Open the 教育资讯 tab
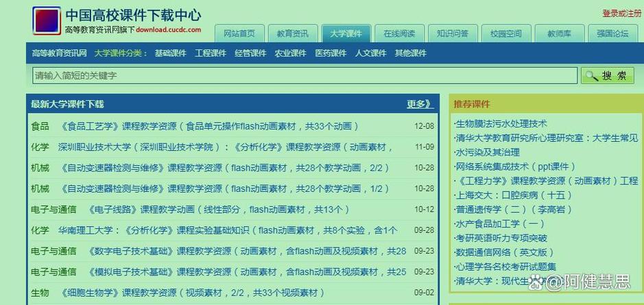 [293, 34]
